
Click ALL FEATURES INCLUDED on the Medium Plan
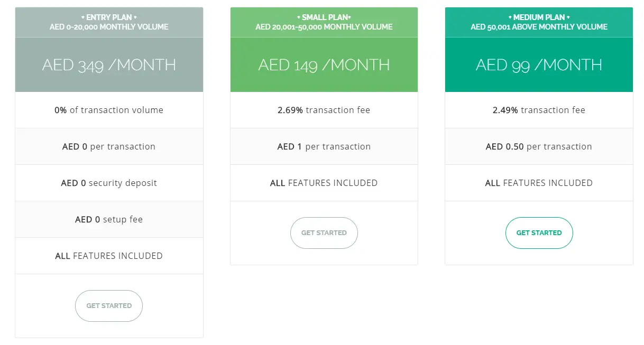tap(539, 183)
